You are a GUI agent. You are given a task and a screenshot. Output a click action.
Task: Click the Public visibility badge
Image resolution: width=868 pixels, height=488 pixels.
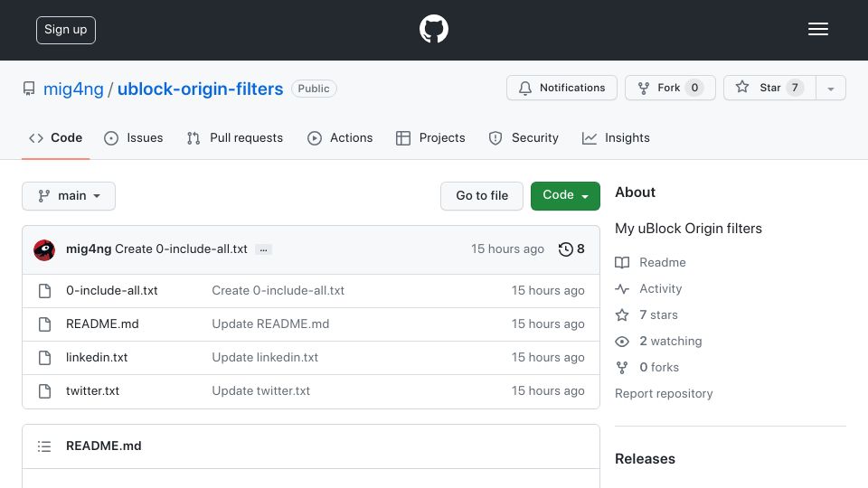(x=314, y=89)
